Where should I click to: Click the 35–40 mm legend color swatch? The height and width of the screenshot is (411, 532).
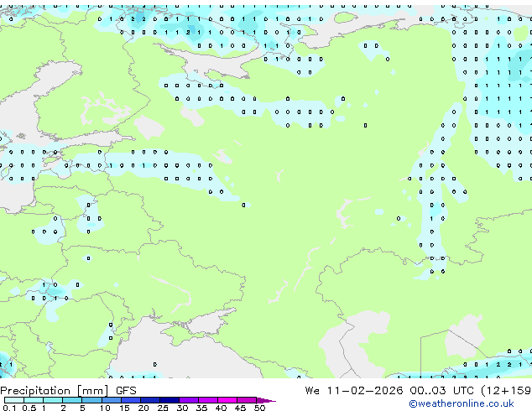(x=207, y=400)
